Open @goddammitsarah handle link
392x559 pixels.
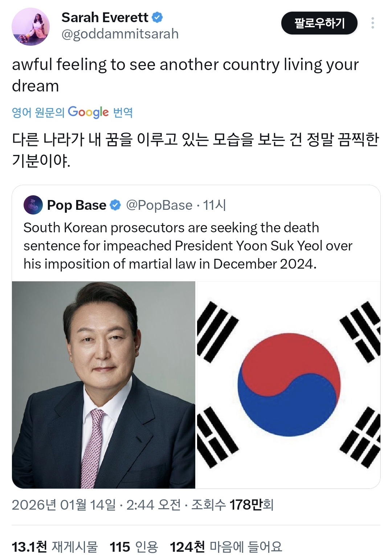click(x=120, y=34)
